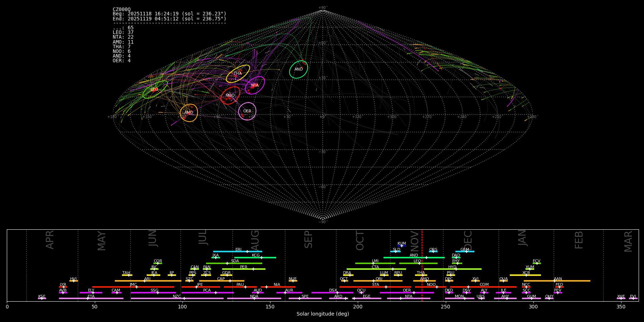The image size is (644, 322).
Task: Select the XCB yellow bar in timeline
Action: point(525,275)
